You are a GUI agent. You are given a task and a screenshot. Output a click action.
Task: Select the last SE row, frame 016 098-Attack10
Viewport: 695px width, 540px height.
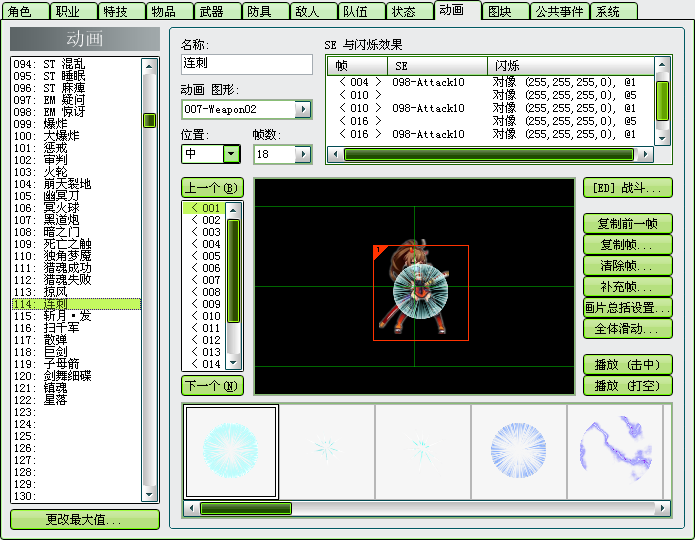pos(490,134)
